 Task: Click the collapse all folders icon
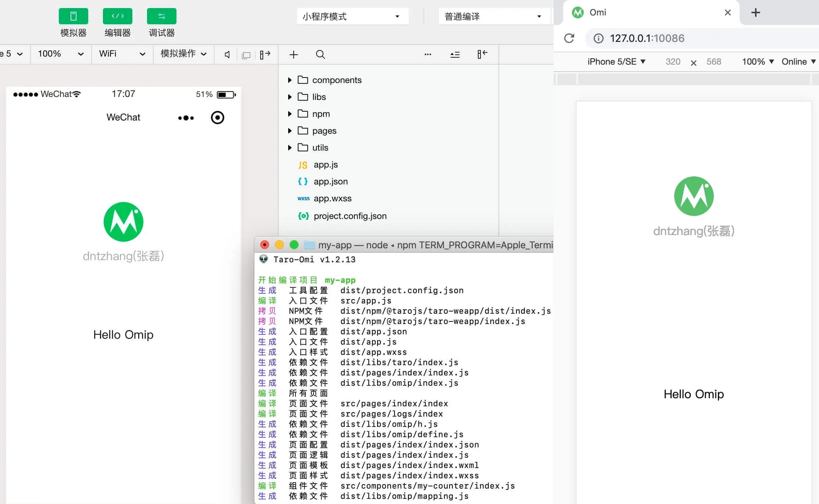coord(455,55)
